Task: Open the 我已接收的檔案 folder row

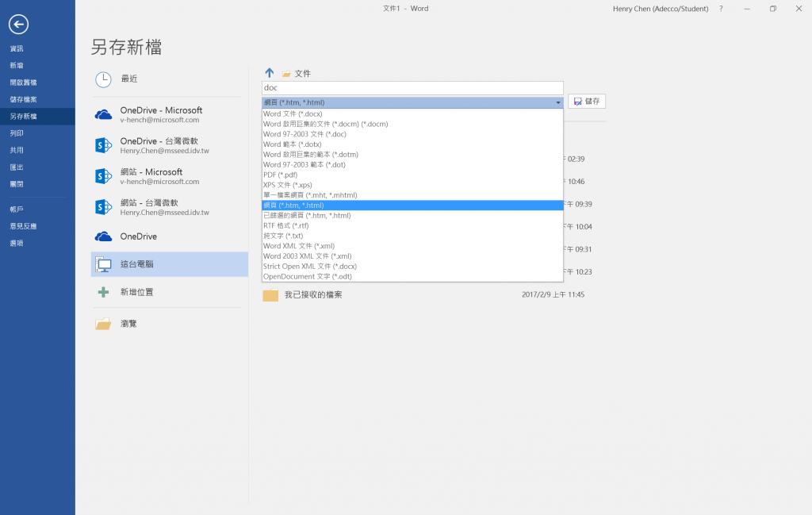Action: [434, 295]
